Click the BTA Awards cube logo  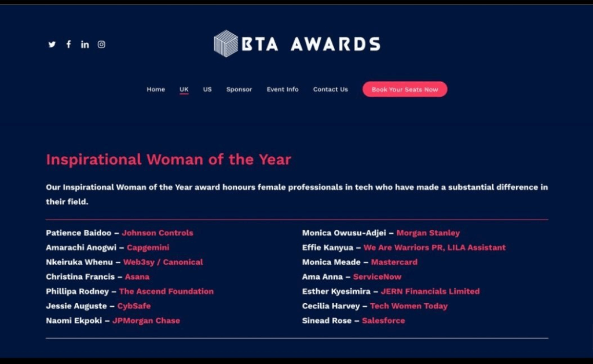click(226, 43)
